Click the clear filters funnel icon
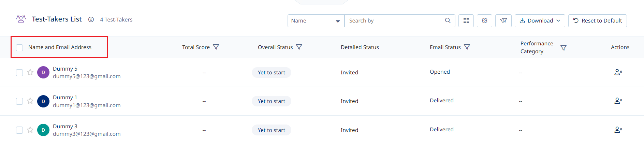This screenshot has height=146, width=644. click(x=503, y=21)
